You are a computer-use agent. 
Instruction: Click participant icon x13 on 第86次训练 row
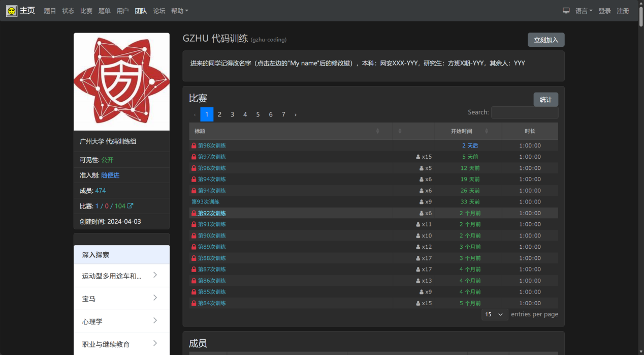pyautogui.click(x=418, y=281)
